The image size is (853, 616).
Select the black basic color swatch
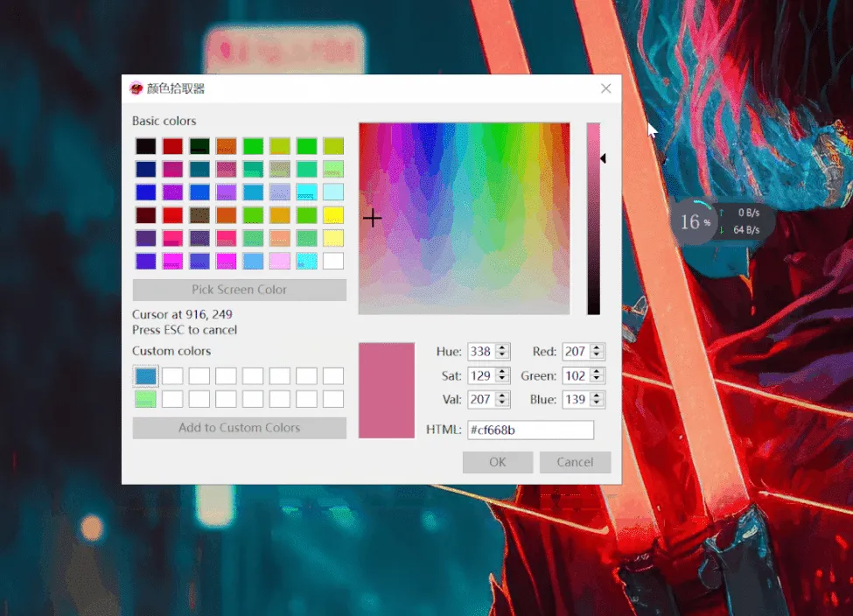pyautogui.click(x=145, y=146)
